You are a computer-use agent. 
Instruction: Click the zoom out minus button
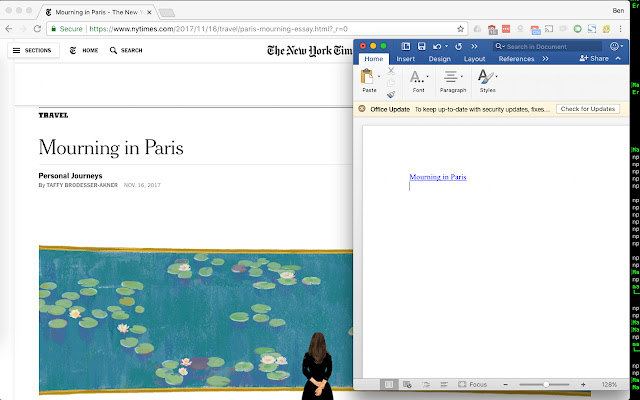(505, 384)
